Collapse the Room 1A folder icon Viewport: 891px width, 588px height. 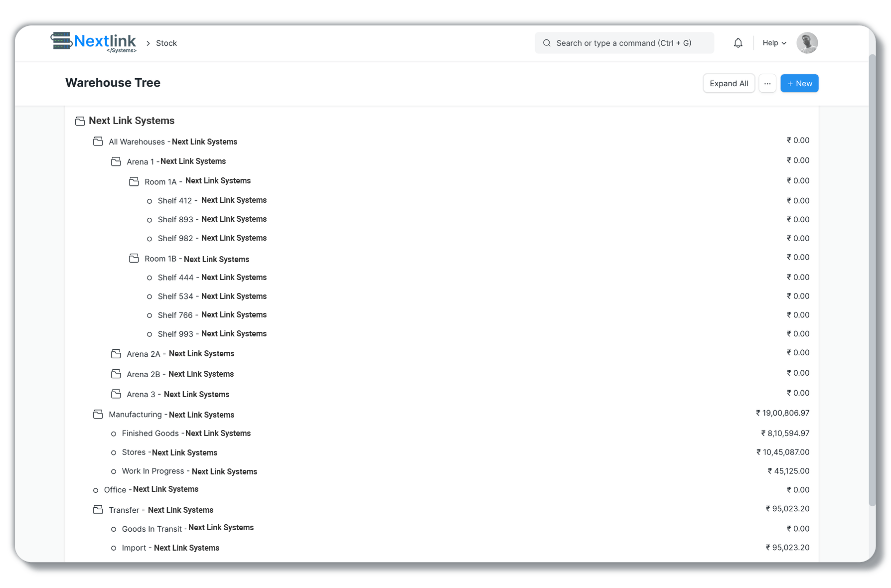click(134, 181)
